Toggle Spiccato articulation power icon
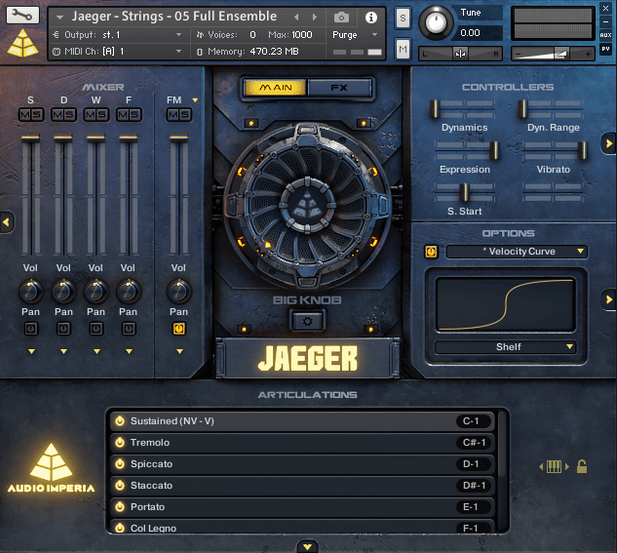Viewport: 617px width, 553px height. pyautogui.click(x=120, y=464)
